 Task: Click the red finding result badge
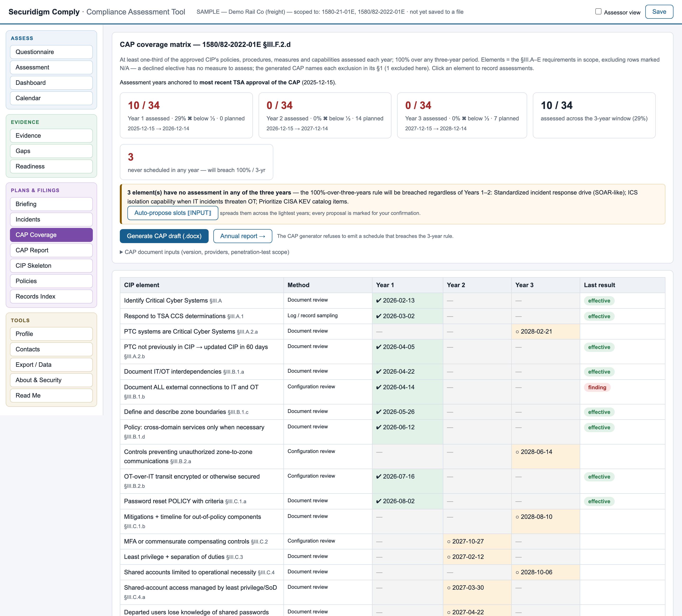coord(597,388)
